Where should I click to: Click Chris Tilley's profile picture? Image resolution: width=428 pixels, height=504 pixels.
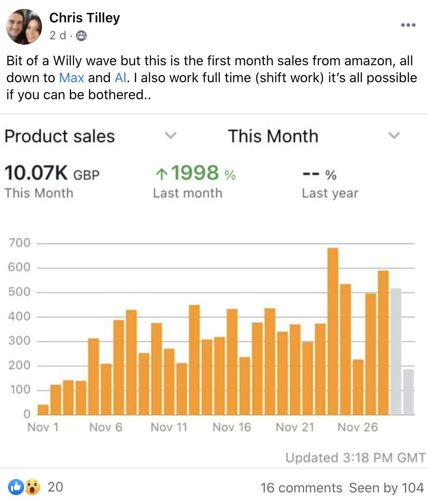coord(24,27)
